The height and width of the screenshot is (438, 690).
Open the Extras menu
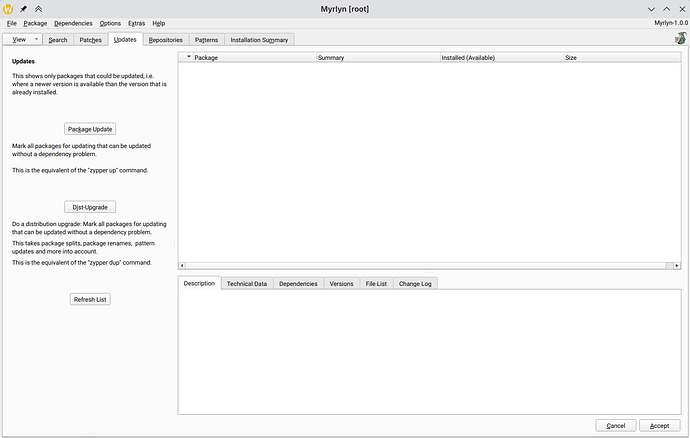(136, 23)
